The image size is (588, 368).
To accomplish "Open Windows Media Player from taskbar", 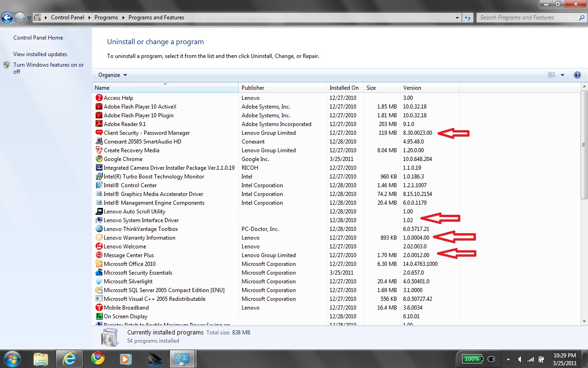I will tap(125, 359).
